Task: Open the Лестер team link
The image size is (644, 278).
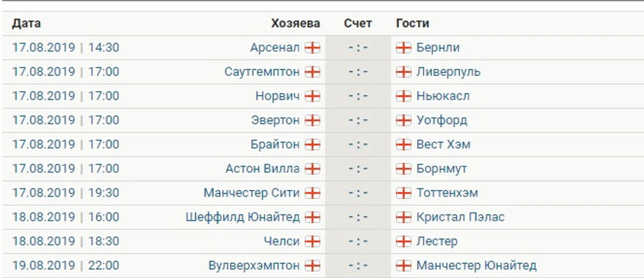Action: pos(437,241)
